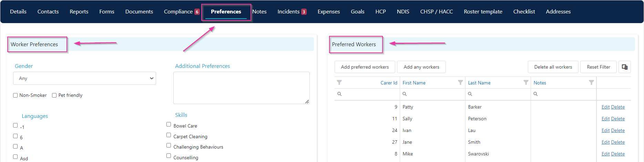
Task: Delete the Ivan Lau row
Action: pyautogui.click(x=618, y=131)
